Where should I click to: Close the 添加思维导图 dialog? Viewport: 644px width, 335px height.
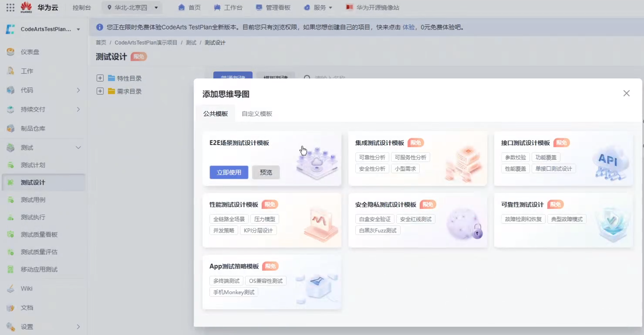[x=626, y=93]
